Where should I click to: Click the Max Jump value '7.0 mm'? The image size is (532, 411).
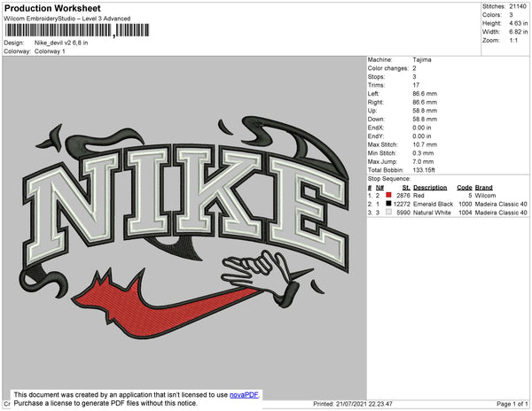click(x=423, y=161)
